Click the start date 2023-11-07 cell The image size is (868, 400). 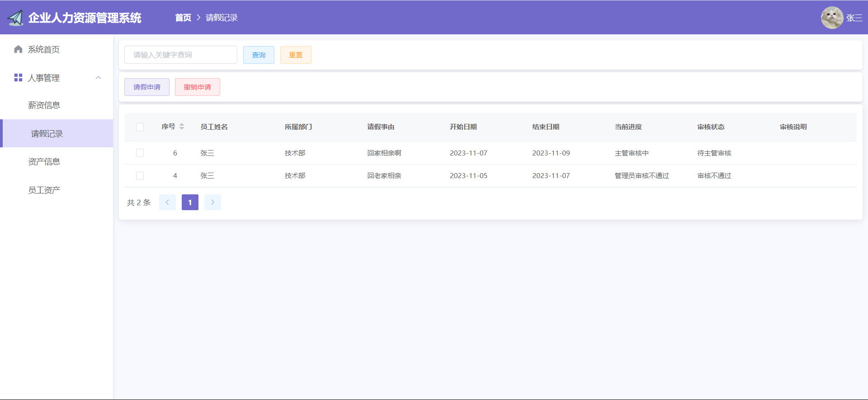tap(468, 153)
